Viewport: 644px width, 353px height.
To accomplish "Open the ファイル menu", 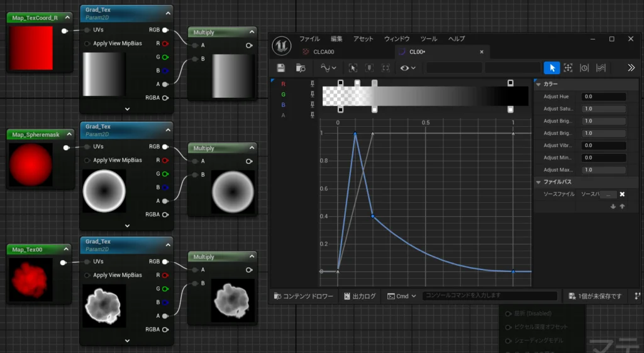I will tap(309, 39).
